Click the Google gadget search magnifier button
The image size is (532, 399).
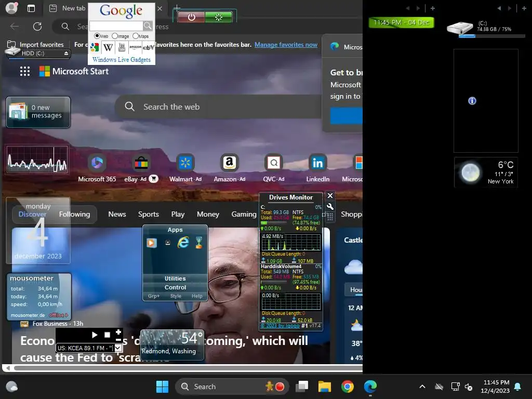pyautogui.click(x=148, y=26)
